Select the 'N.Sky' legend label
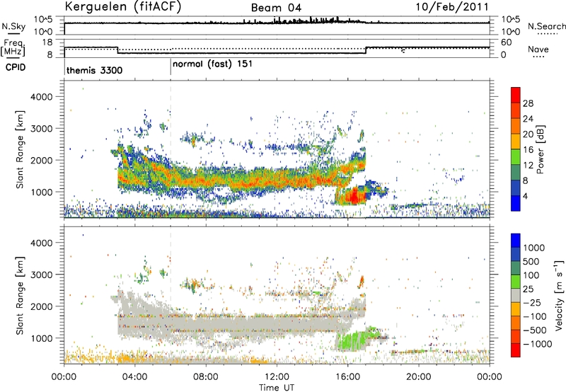 click(13, 26)
